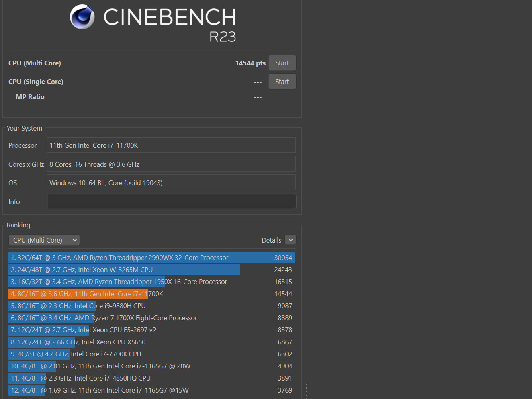Click score value 30054
532x399 pixels.
(283, 258)
